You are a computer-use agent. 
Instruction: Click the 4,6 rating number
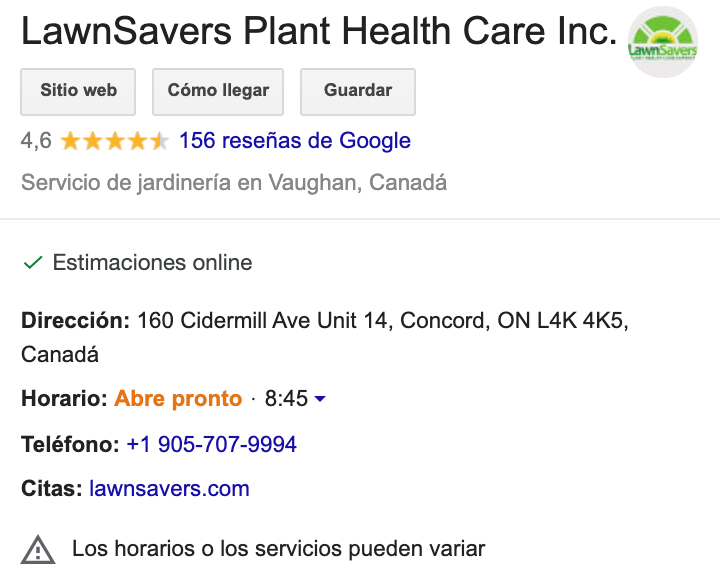coord(36,141)
